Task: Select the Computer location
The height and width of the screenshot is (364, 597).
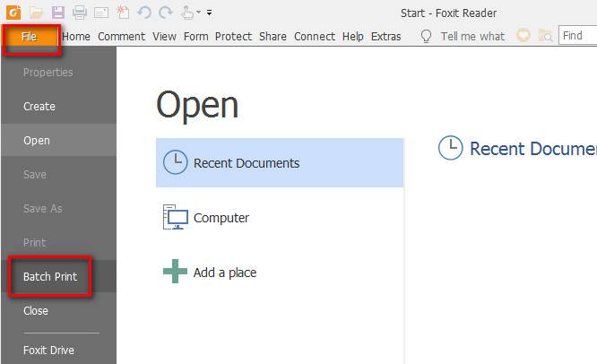Action: click(x=280, y=217)
